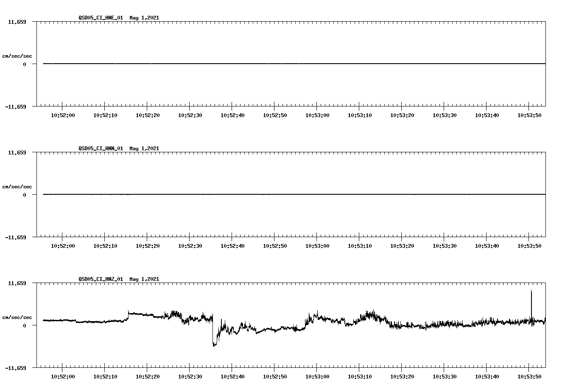Click the cm/sec/sec unit label on HNE plot
This screenshot has width=576, height=392.
(x=17, y=56)
